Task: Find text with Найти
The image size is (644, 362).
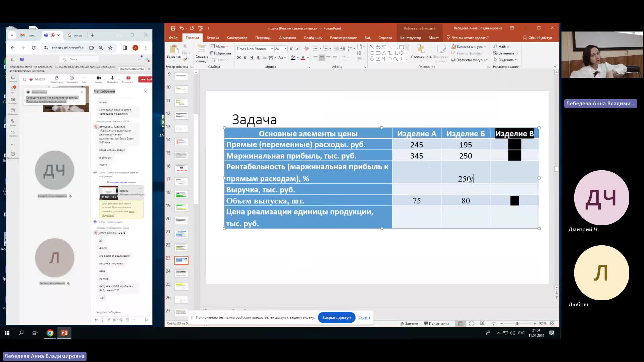Action: tap(501, 47)
